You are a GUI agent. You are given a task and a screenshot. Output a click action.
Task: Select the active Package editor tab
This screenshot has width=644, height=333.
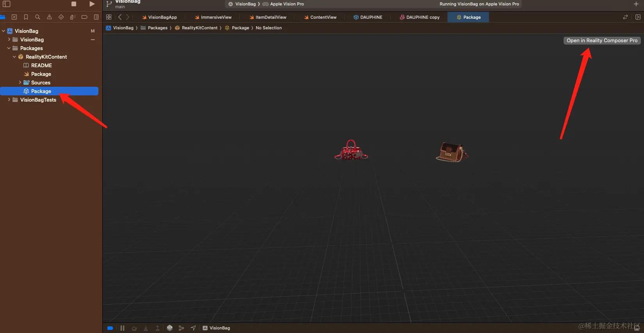point(468,17)
